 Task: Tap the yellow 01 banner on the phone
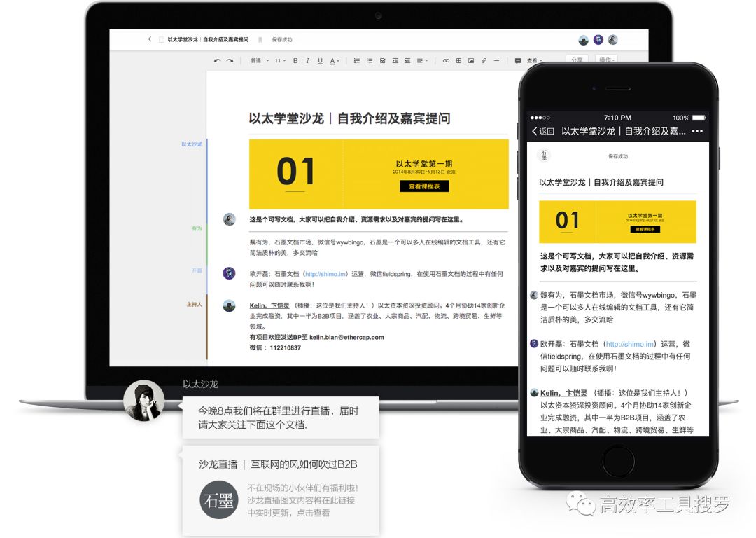617,221
